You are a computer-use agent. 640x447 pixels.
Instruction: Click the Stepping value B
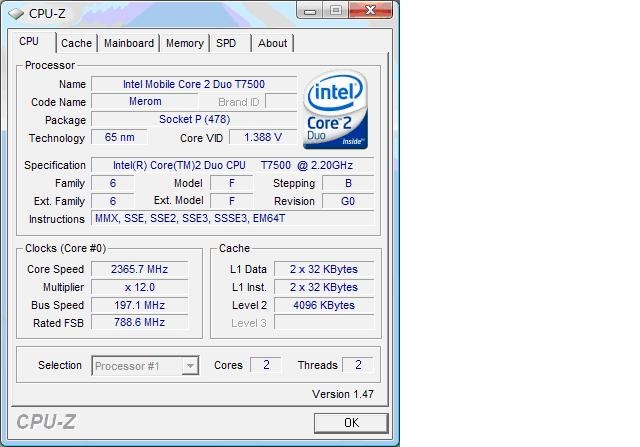click(x=348, y=183)
